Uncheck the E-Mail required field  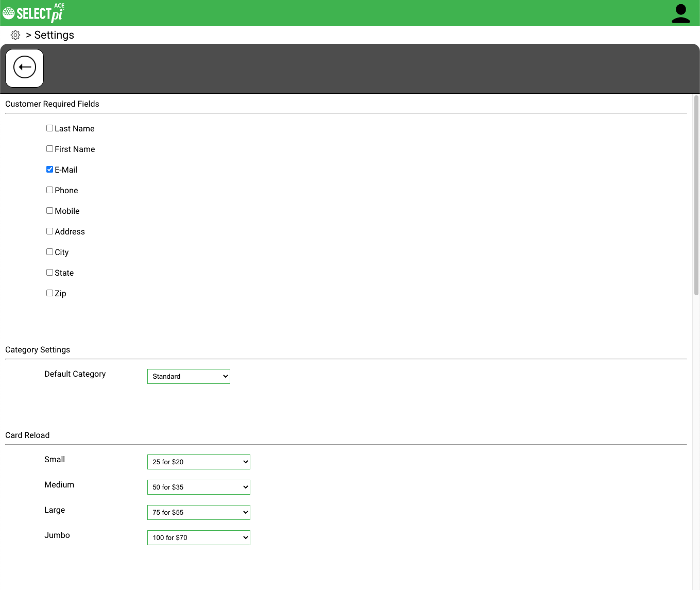tap(49, 170)
